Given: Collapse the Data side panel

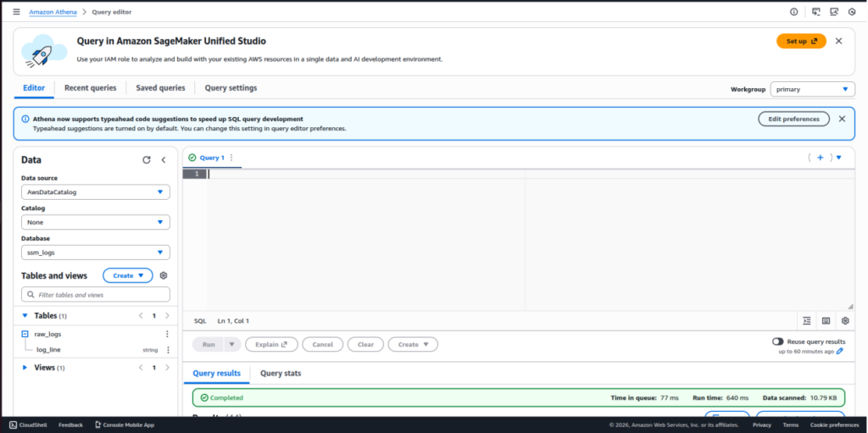Looking at the screenshot, I should 164,159.
